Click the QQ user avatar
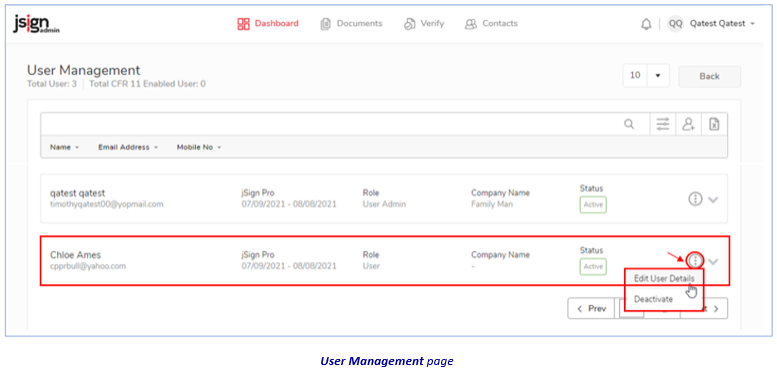The height and width of the screenshot is (370, 777). 675,24
